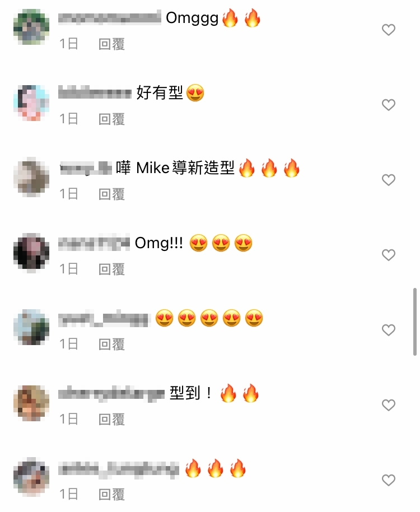Open avatar of the 'Omggg' commenter
420x512 pixels.
click(x=31, y=27)
